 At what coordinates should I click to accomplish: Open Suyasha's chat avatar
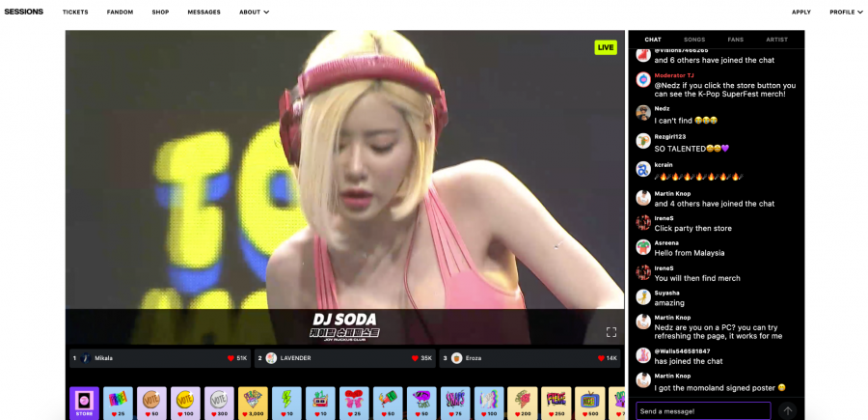(643, 297)
